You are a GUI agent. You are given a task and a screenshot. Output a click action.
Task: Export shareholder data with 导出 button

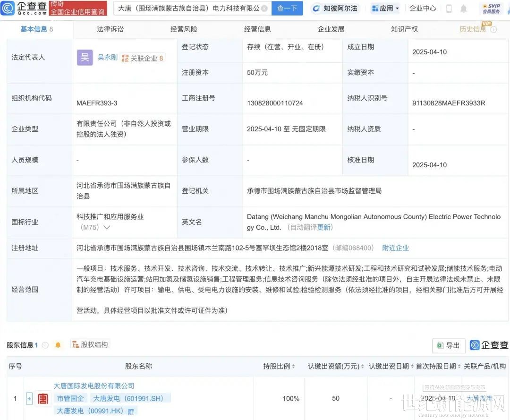click(448, 345)
